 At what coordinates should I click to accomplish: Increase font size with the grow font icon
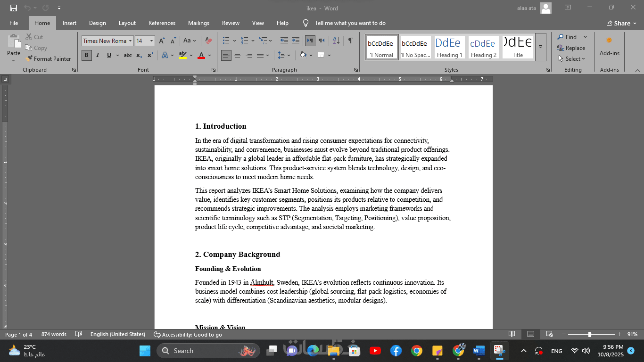(162, 41)
